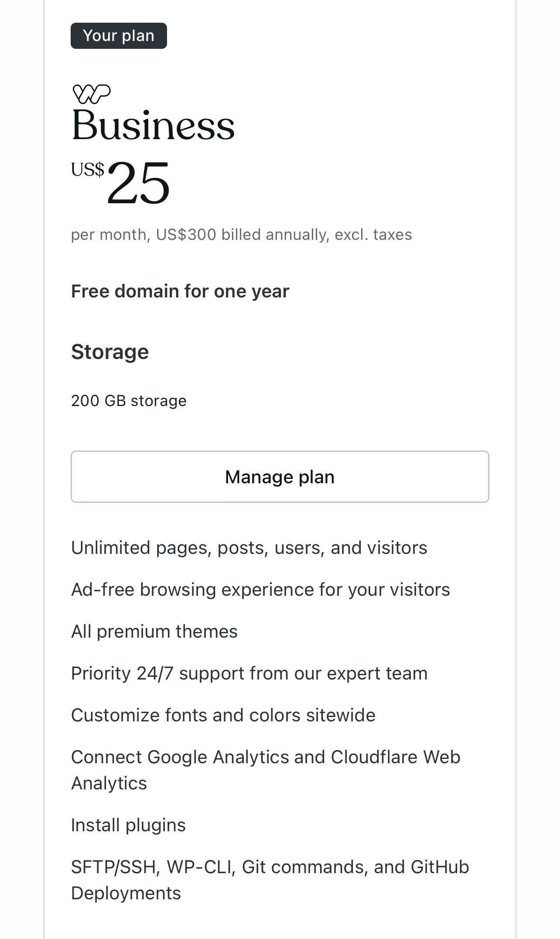Image resolution: width=560 pixels, height=939 pixels.
Task: Click the "Ad-free browsing experience" feature line
Action: 260,590
